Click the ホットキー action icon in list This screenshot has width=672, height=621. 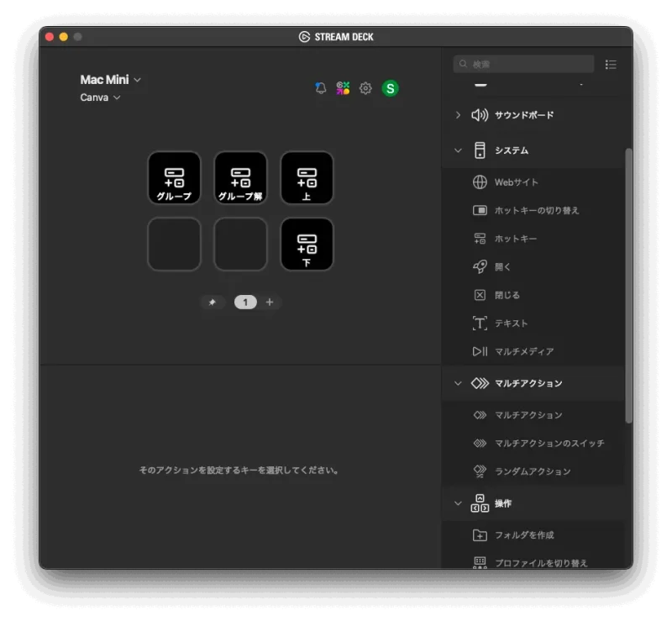pyautogui.click(x=480, y=239)
